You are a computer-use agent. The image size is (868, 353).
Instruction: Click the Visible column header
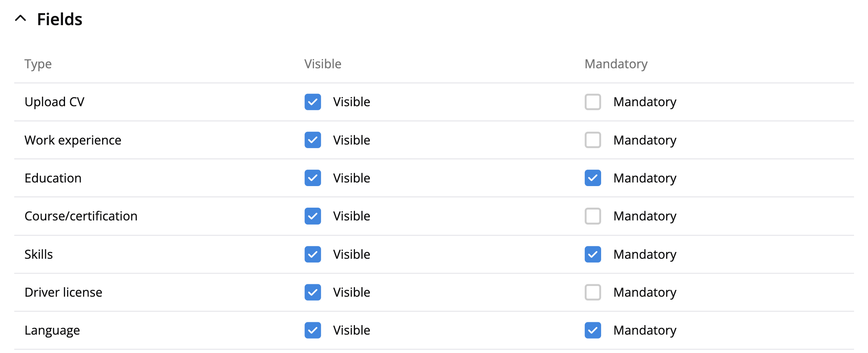(323, 64)
